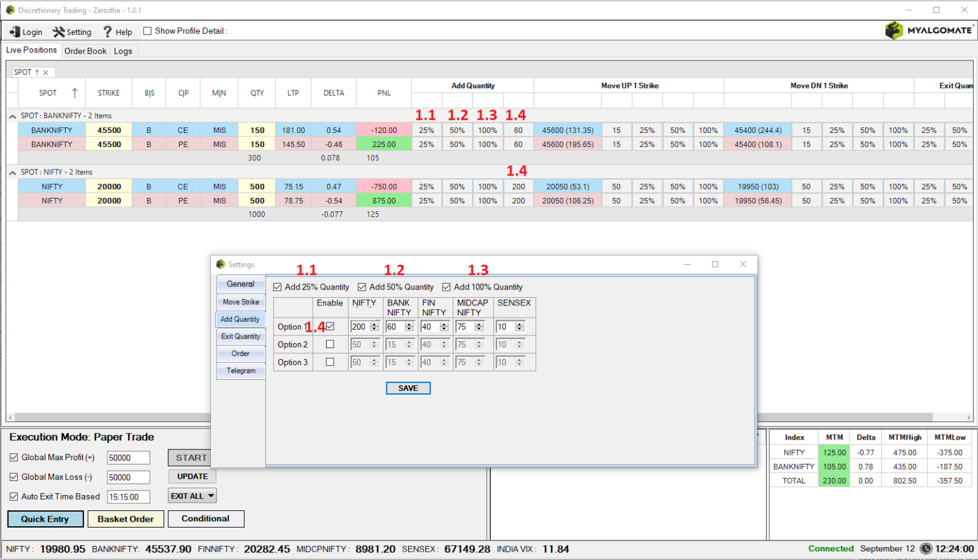Click the Login icon in the toolbar
978x560 pixels.
pos(13,31)
